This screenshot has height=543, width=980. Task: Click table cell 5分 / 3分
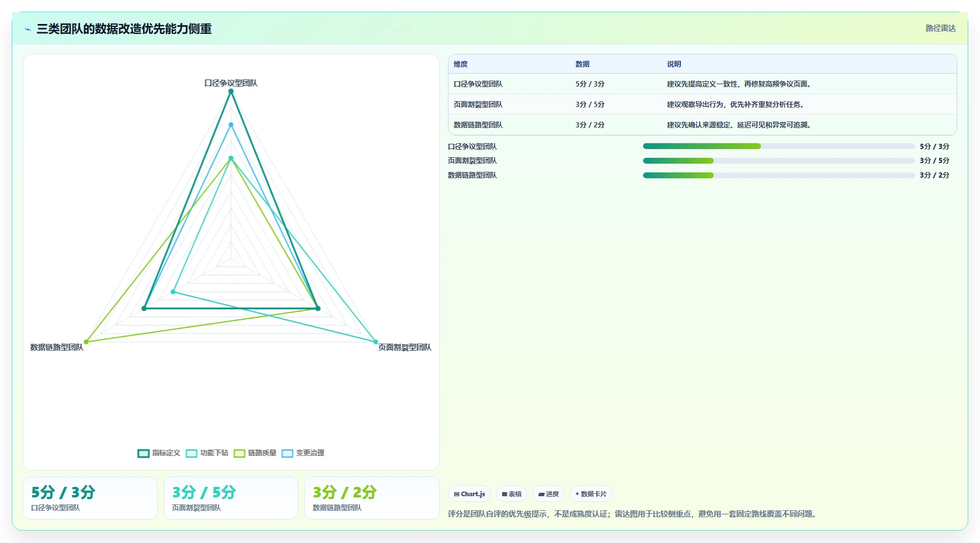[590, 84]
